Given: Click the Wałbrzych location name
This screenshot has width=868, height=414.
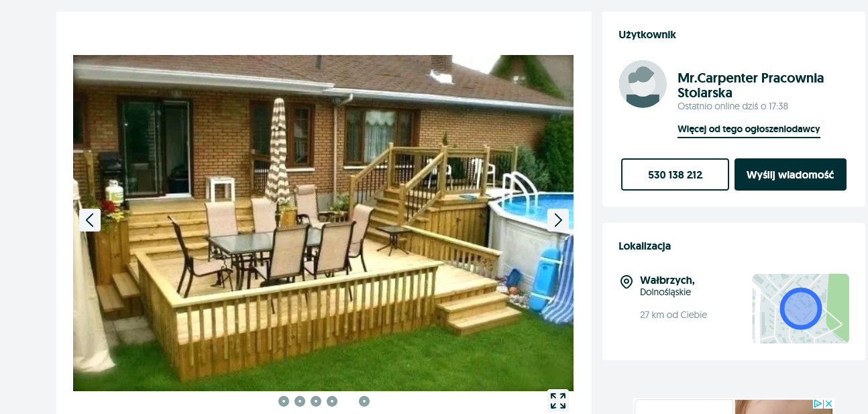Looking at the screenshot, I should click(x=667, y=280).
